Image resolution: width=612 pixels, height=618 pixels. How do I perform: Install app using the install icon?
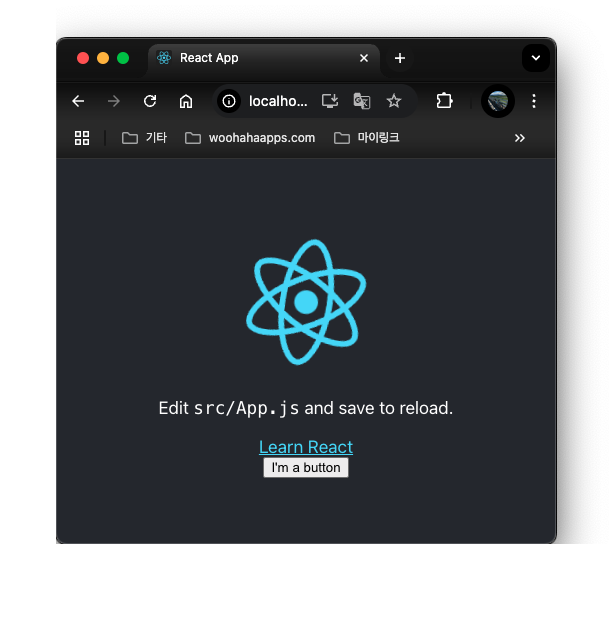[x=330, y=101]
